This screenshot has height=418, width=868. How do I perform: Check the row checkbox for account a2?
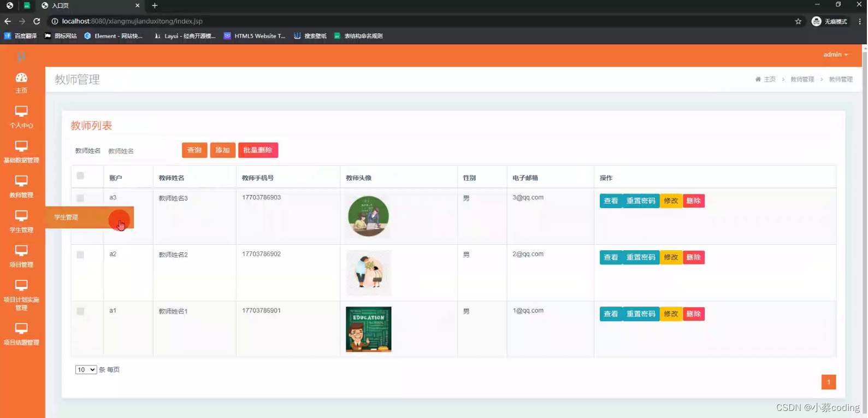tap(80, 255)
